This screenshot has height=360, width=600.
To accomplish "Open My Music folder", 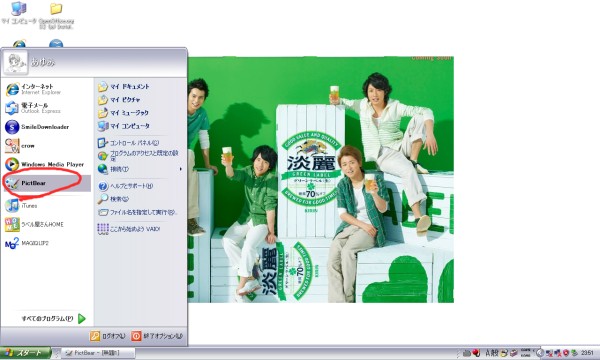I will point(140,113).
